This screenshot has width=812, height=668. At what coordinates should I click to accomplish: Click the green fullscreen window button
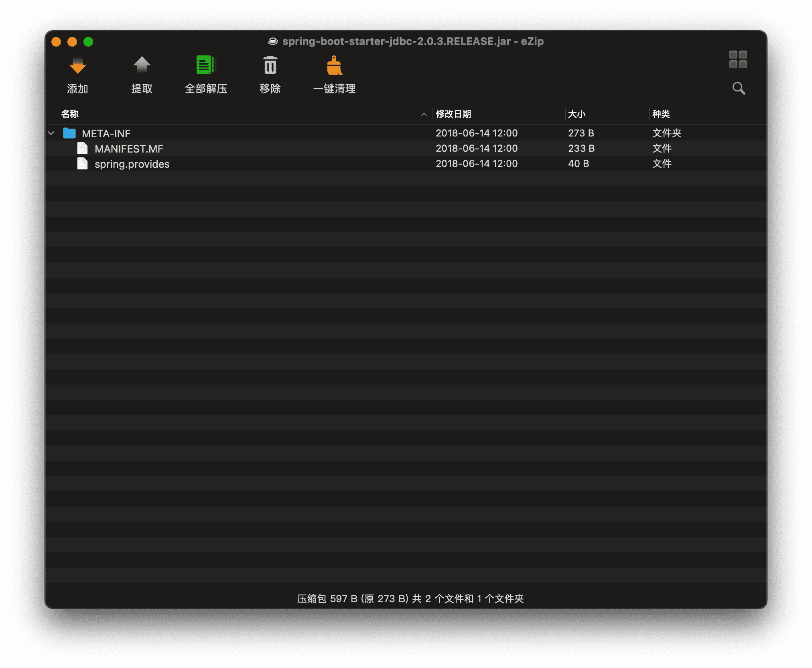[88, 42]
